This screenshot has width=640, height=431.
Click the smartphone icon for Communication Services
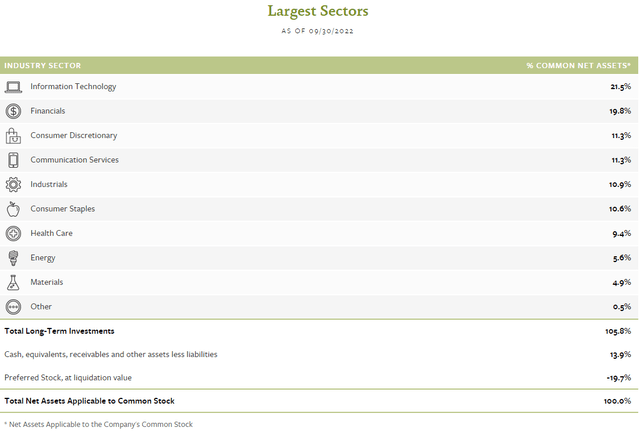tap(13, 160)
